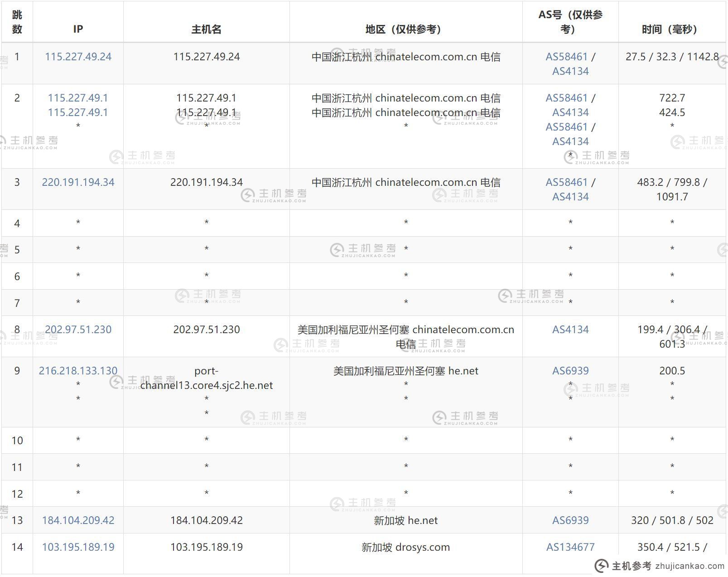Open the 202.97.51.230 IP link
728x577 pixels.
pos(78,330)
